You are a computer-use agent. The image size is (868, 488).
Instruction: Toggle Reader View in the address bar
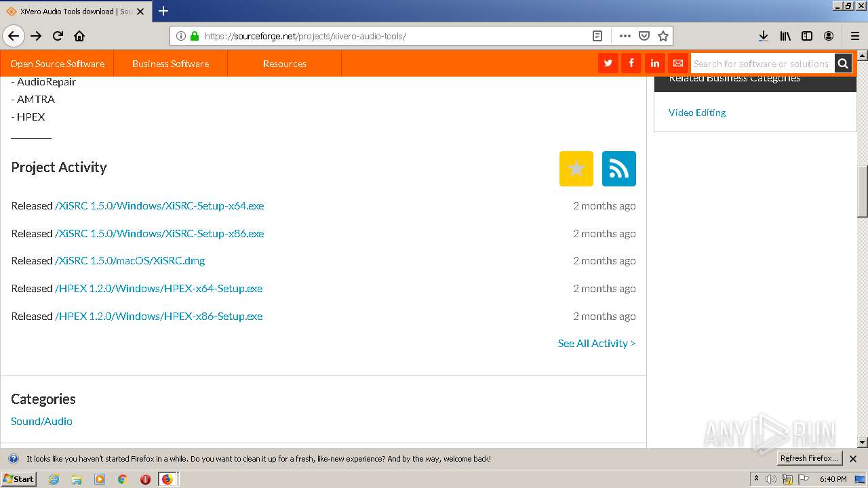[597, 36]
